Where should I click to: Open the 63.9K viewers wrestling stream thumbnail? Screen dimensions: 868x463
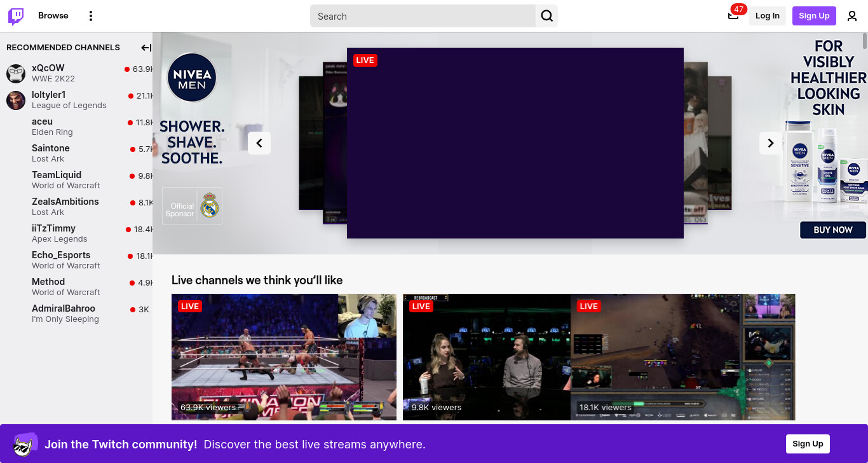pos(284,357)
